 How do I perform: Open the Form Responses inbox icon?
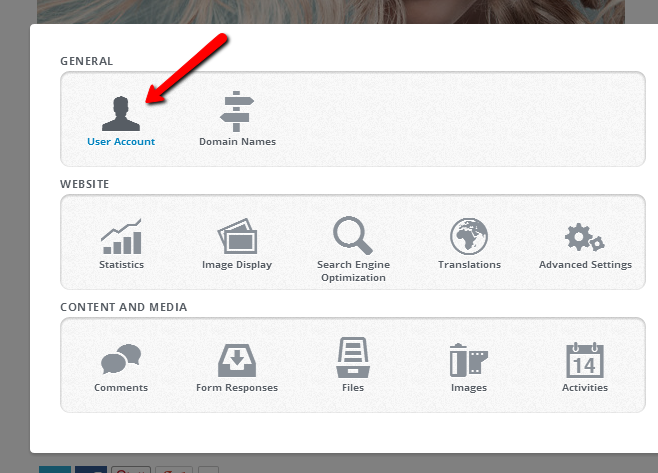point(237,360)
